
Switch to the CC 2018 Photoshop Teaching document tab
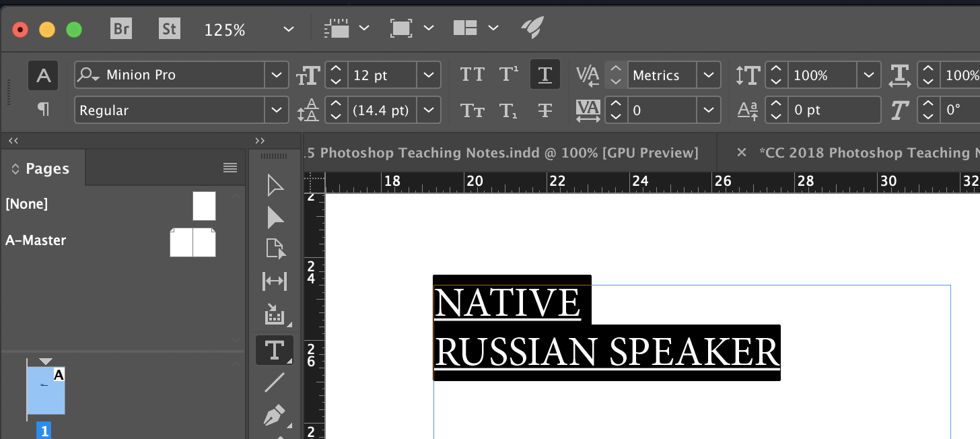click(x=868, y=153)
